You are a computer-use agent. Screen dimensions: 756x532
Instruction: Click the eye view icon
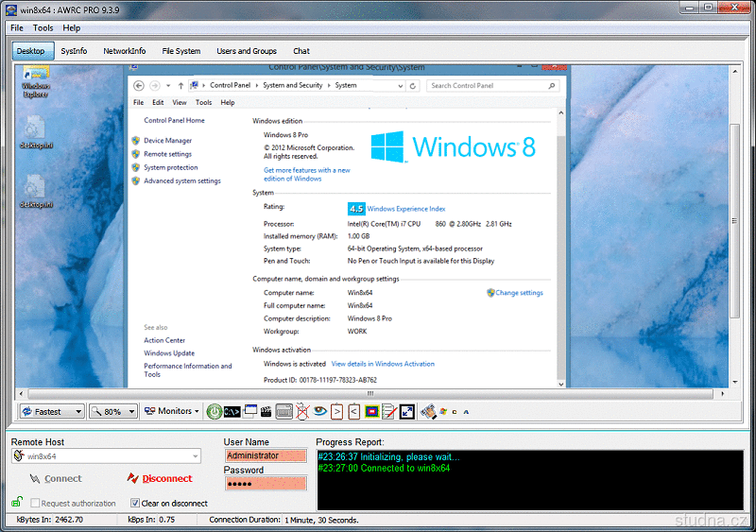pos(320,411)
